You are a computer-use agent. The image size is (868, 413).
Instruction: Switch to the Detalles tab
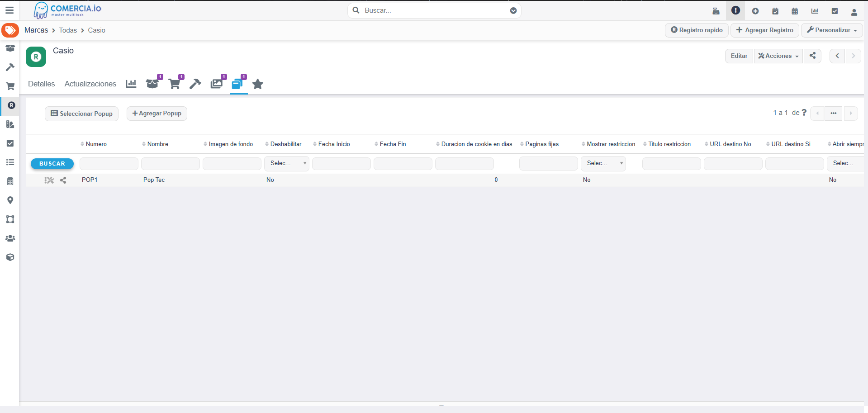[42, 84]
